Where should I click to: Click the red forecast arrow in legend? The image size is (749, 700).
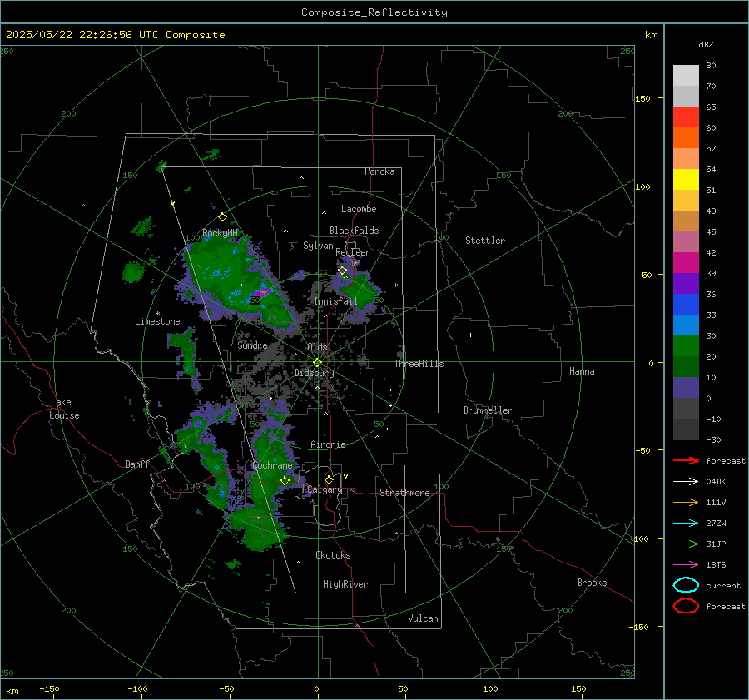(686, 460)
